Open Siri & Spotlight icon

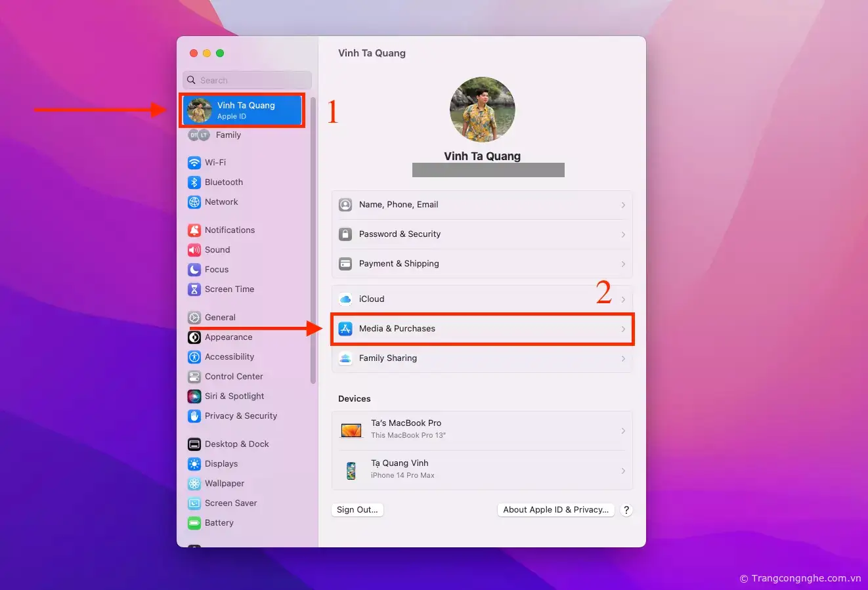click(194, 396)
